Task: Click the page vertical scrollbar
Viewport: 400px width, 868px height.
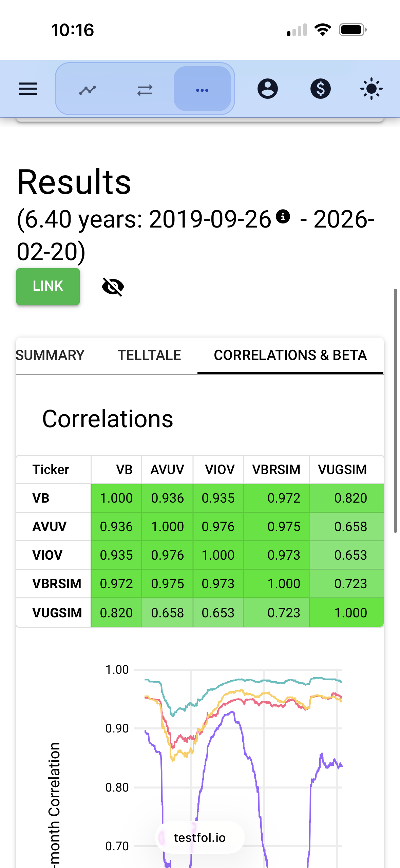Action: pos(395,410)
